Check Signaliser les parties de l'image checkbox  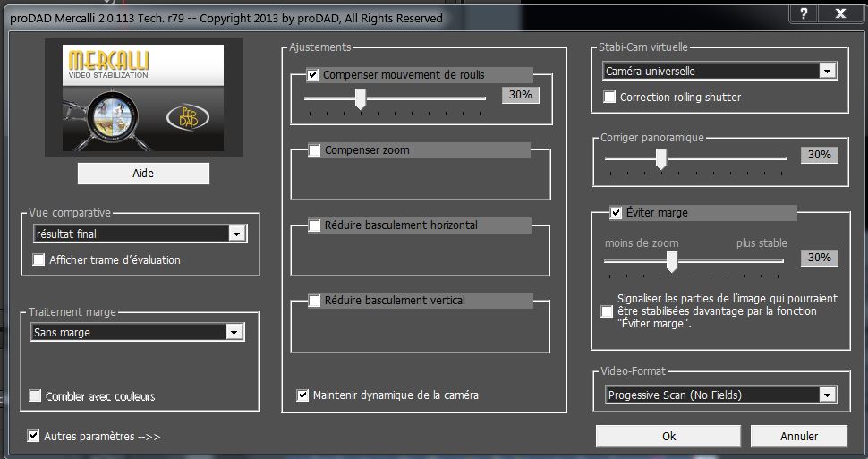click(x=608, y=311)
